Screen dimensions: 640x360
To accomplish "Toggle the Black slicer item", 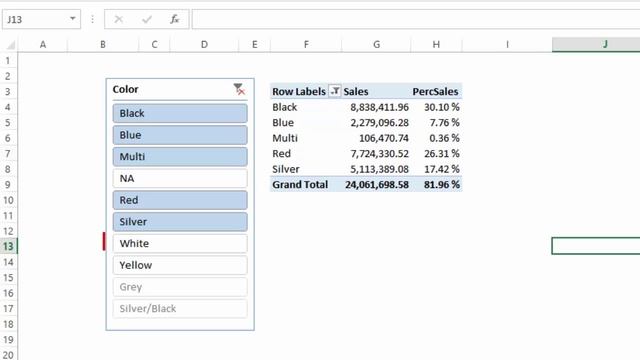I will tap(180, 113).
